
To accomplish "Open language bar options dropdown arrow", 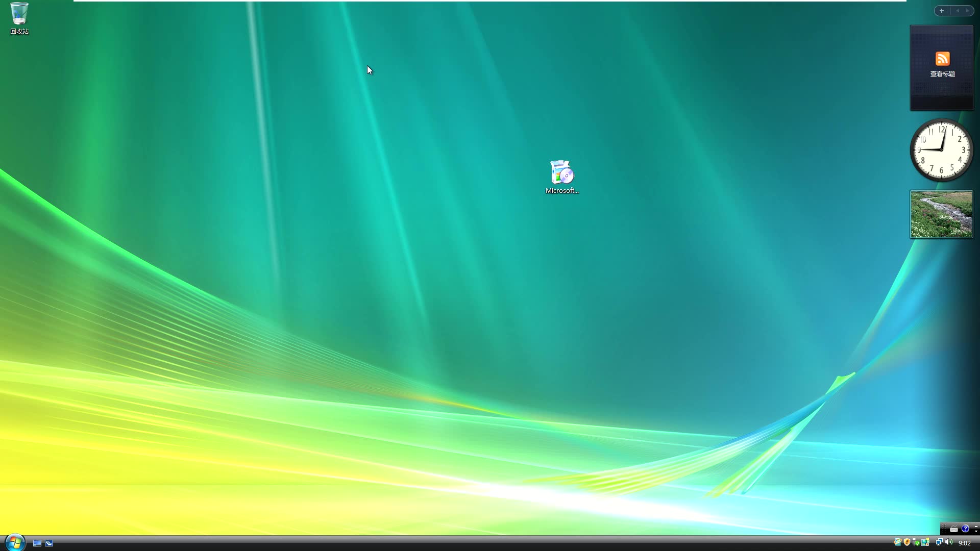I will pos(976,532).
